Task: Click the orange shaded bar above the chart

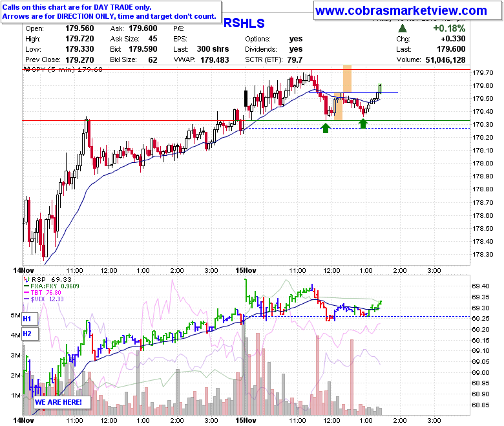Action: [347, 79]
